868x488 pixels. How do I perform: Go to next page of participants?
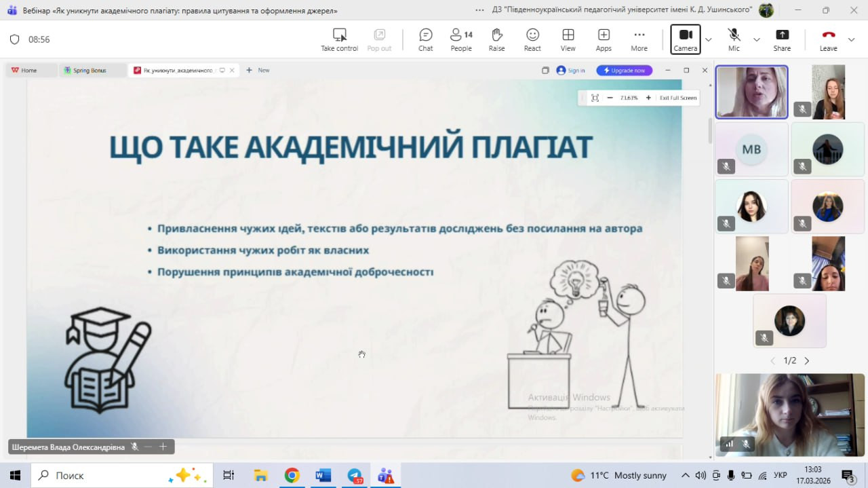click(x=807, y=361)
